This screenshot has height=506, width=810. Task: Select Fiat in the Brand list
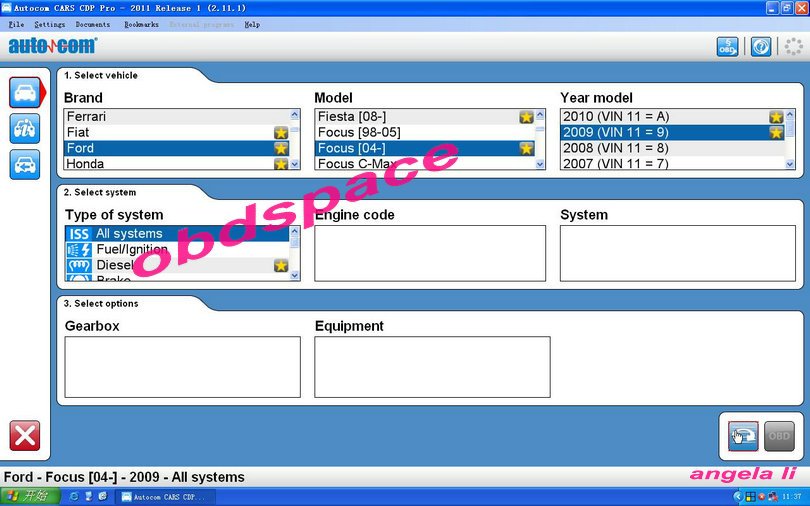(x=176, y=133)
